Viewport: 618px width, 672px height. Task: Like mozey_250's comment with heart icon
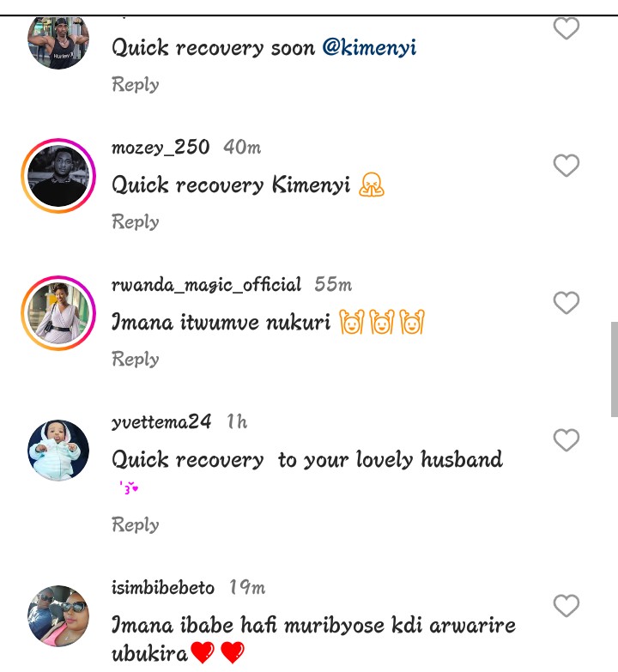(x=566, y=166)
